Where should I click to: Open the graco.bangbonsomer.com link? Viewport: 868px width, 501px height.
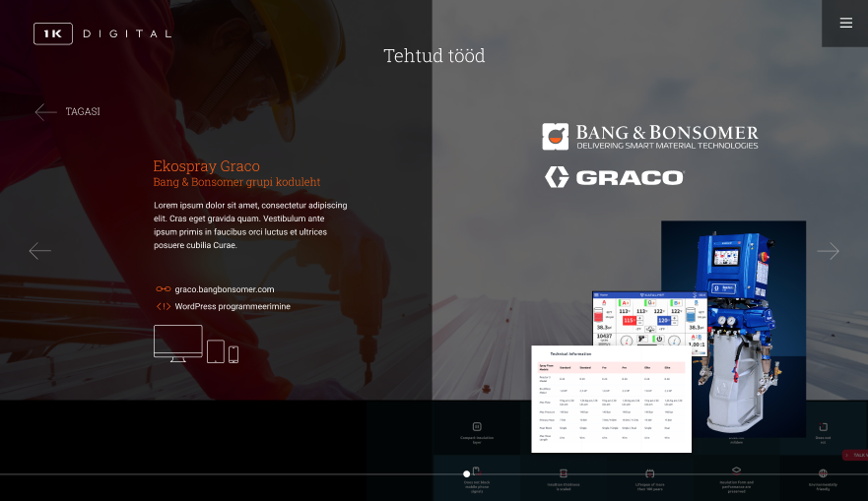pos(225,289)
